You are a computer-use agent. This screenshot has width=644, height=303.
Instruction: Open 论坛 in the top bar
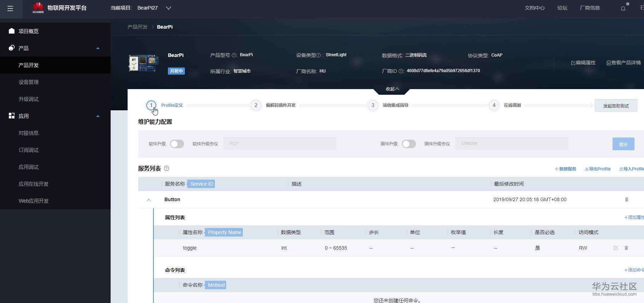pyautogui.click(x=562, y=8)
